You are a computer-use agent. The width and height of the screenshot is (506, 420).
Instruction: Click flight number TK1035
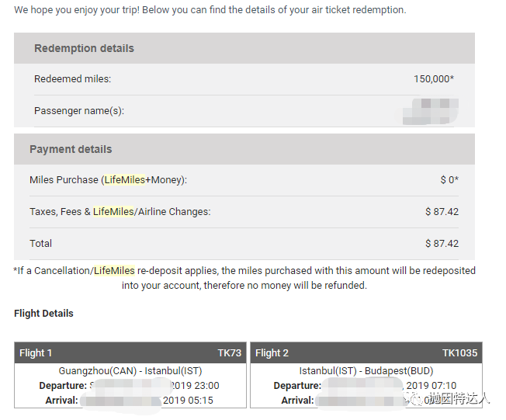459,353
